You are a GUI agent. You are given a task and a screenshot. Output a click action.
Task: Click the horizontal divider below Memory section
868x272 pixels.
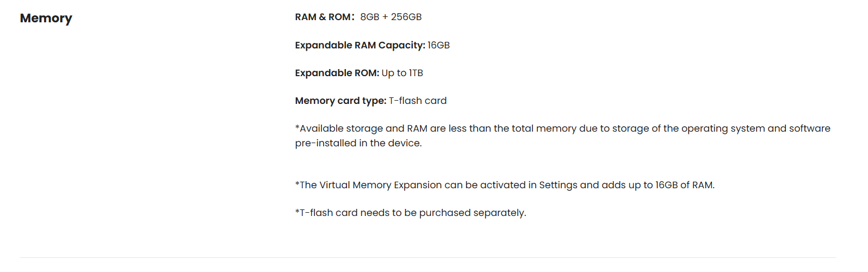pos(427,257)
